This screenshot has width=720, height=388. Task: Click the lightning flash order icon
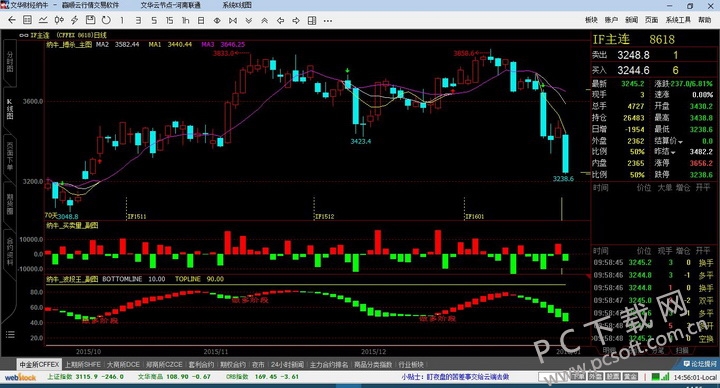(74, 20)
